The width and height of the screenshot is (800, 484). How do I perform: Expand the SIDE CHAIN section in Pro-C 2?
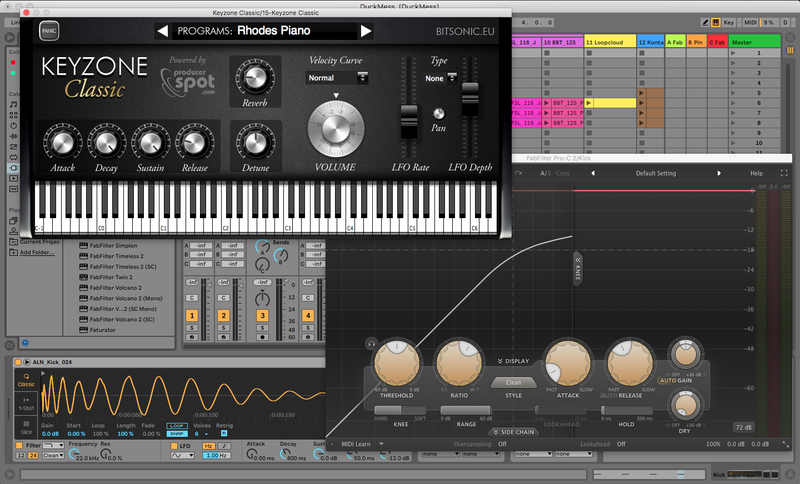[x=513, y=432]
